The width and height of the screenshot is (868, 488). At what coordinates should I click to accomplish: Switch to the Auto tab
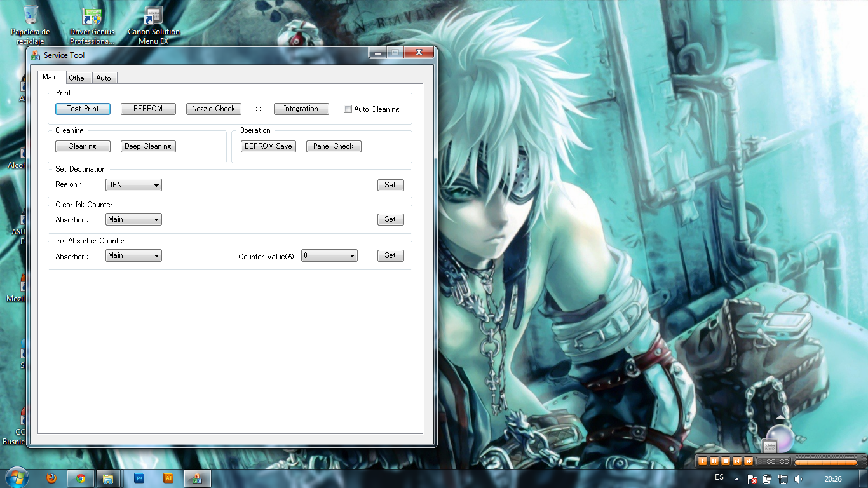point(104,78)
